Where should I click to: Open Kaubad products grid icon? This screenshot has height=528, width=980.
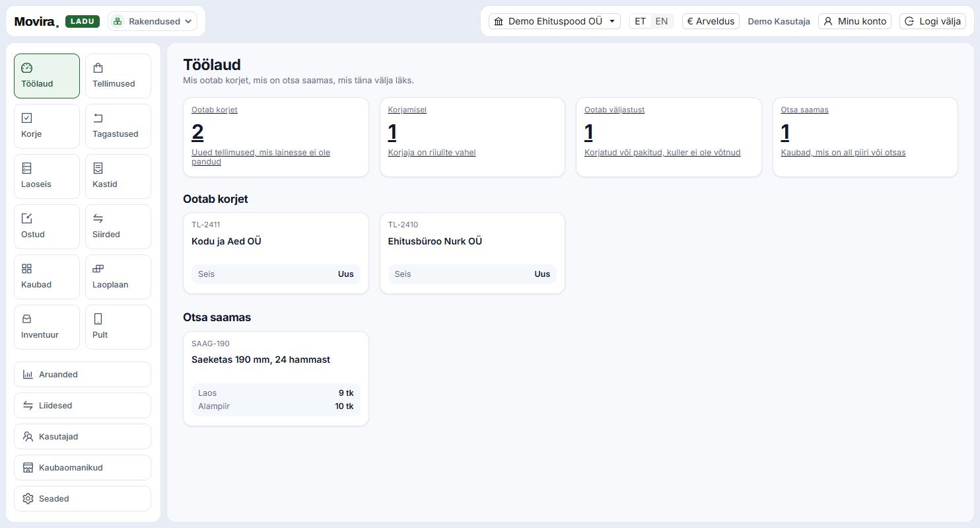27,269
